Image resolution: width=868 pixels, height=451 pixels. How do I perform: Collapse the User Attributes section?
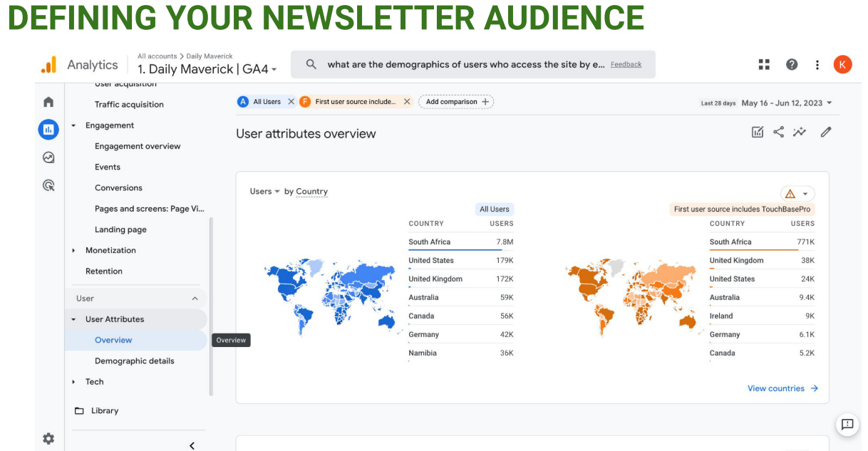73,319
